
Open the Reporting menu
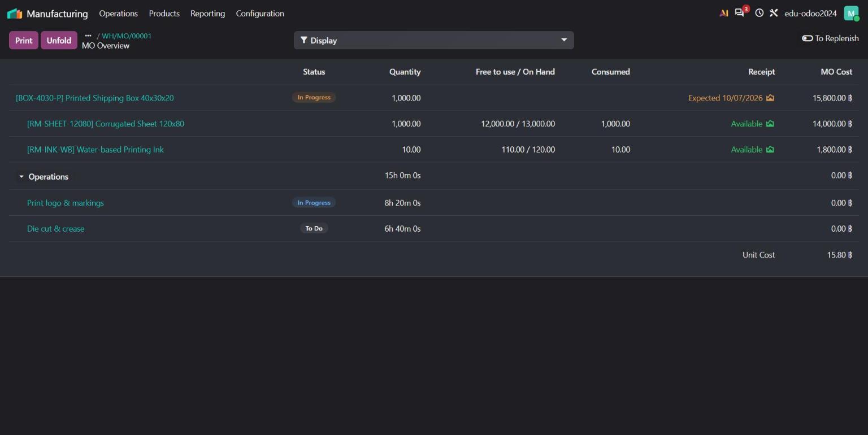[207, 14]
